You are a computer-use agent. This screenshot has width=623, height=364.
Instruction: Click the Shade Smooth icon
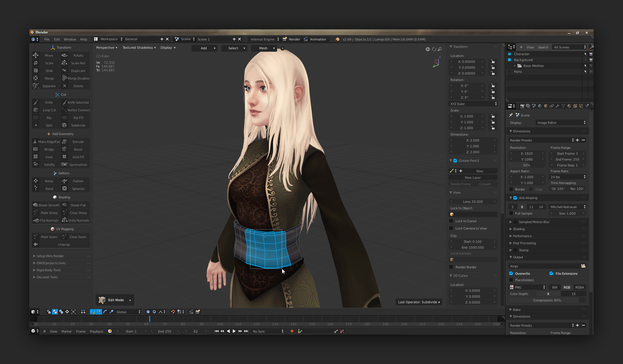36,205
